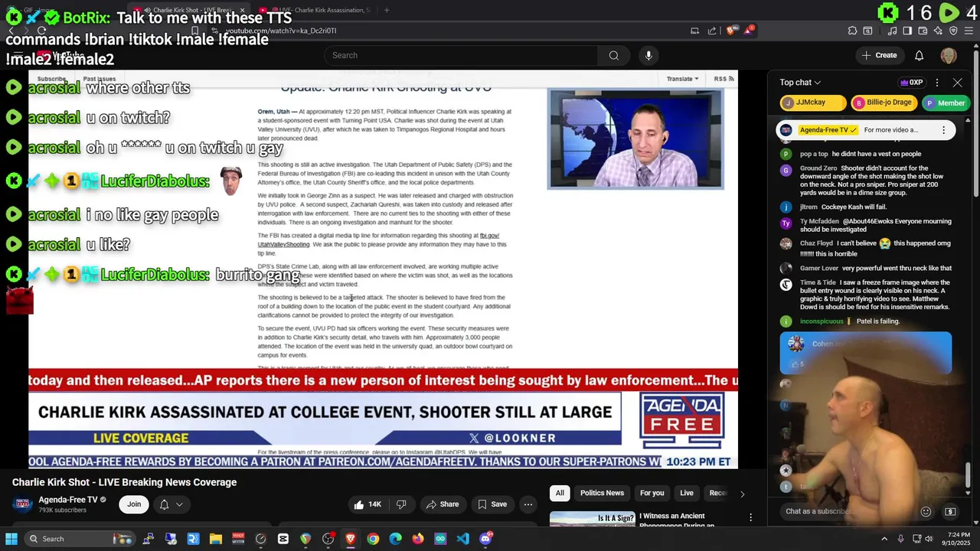Open pinned message options menu
Viewport: 980px width, 551px height.
pyautogui.click(x=943, y=130)
